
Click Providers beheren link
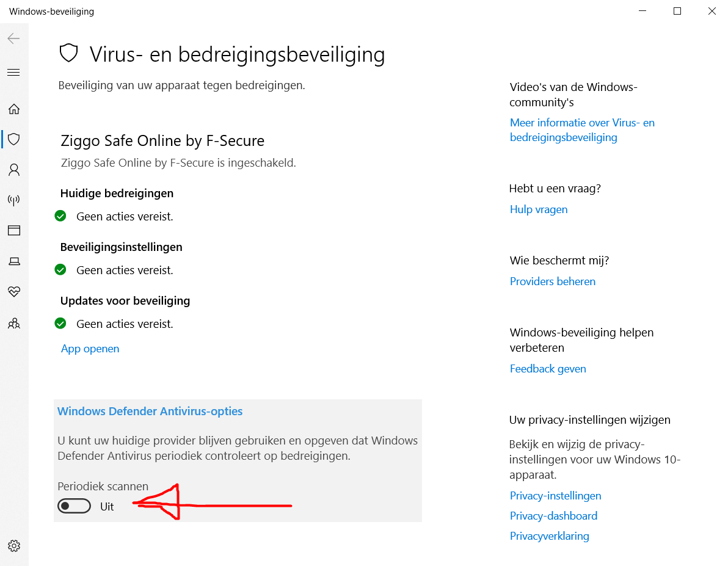coord(553,281)
